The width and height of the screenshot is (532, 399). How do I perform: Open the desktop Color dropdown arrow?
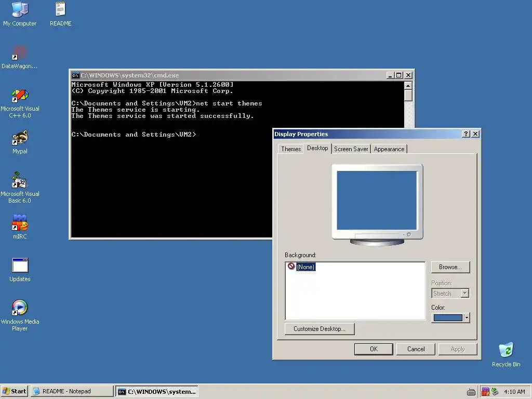pos(467,317)
